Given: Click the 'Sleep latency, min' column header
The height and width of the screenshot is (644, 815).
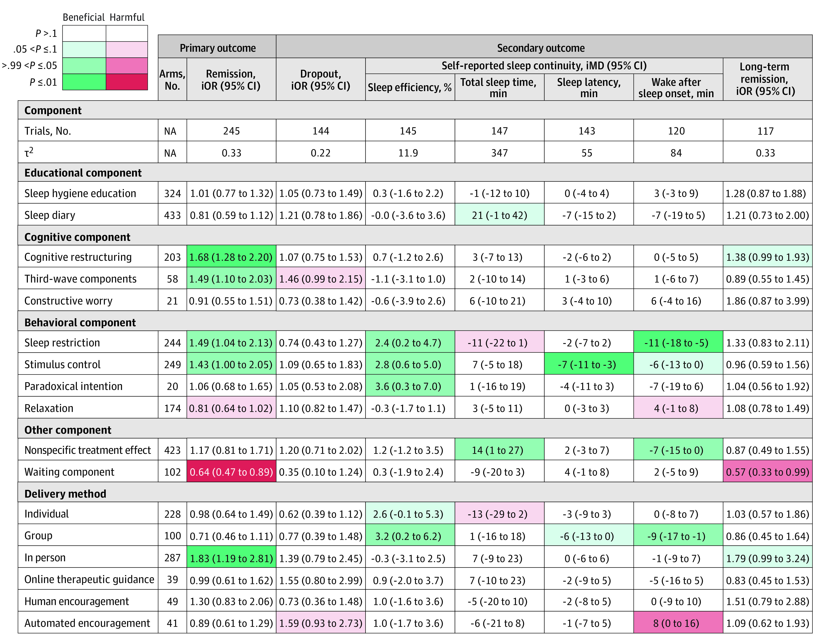Looking at the screenshot, I should pos(588,87).
